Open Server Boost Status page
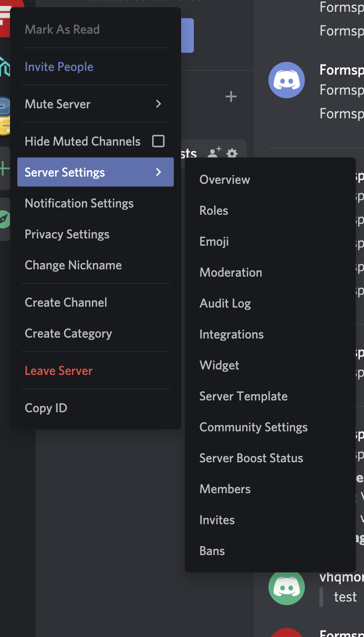The height and width of the screenshot is (637, 364). [x=251, y=458]
